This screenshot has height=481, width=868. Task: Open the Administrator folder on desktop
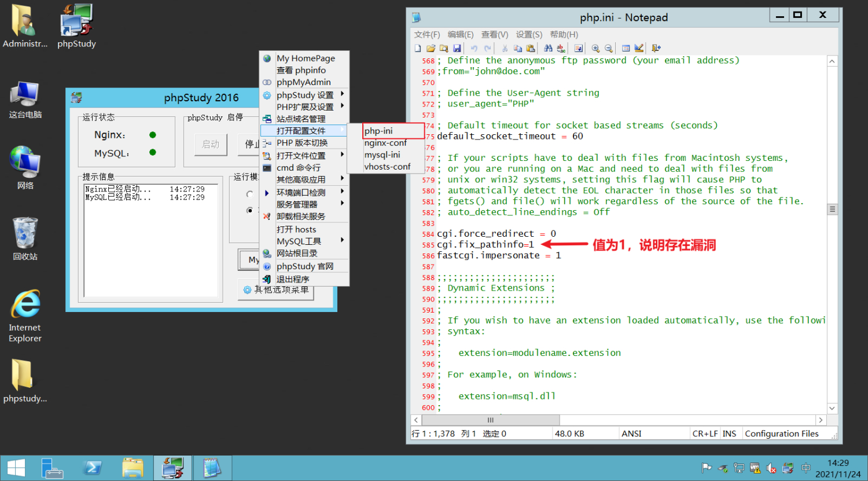pos(25,26)
